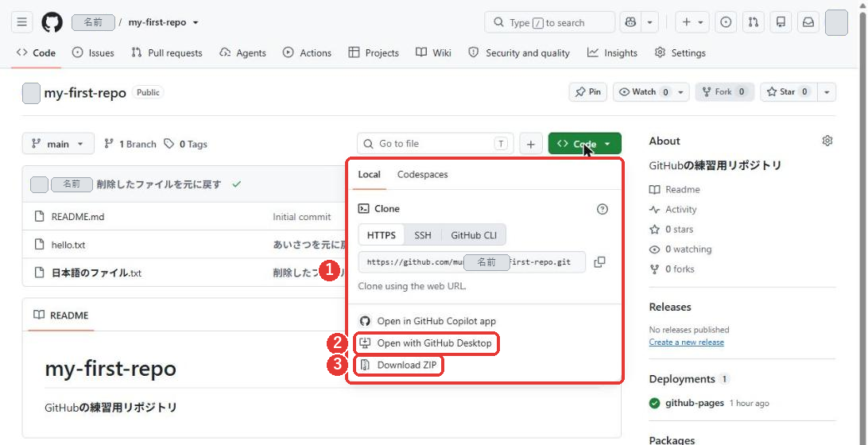Switch to the Pull requests tab
Screen dimensions: 868x445
[167, 52]
